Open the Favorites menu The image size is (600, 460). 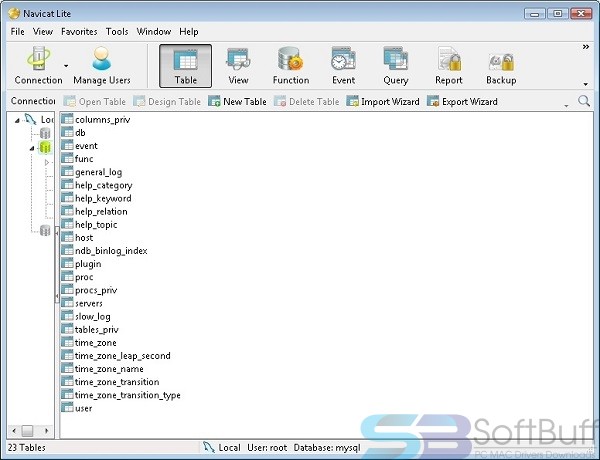pyautogui.click(x=79, y=31)
